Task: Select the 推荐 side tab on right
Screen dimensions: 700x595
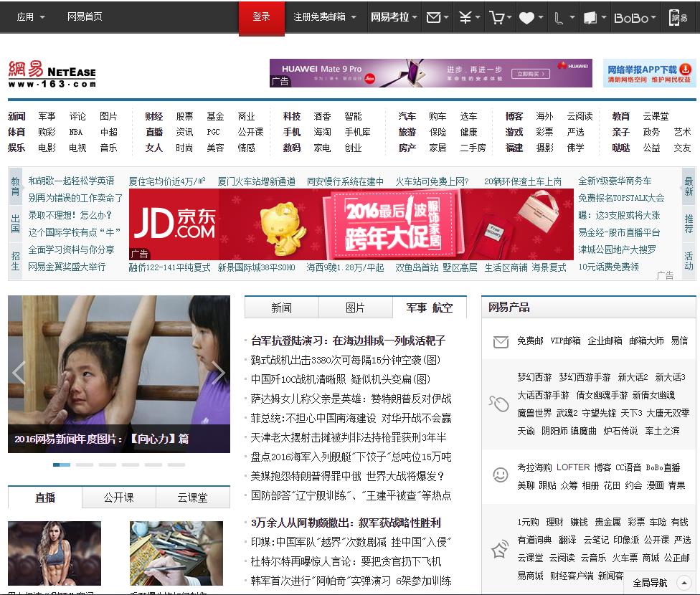Action: (689, 223)
